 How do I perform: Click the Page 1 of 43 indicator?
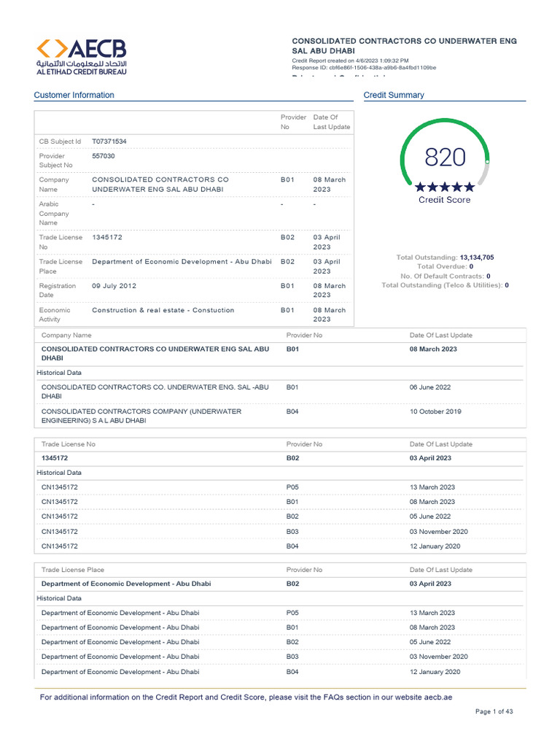(x=494, y=711)
